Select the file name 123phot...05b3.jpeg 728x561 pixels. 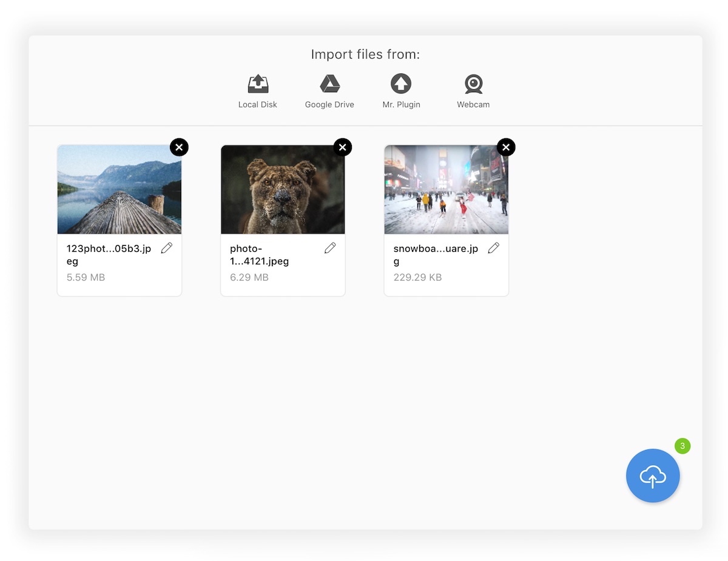pos(109,255)
